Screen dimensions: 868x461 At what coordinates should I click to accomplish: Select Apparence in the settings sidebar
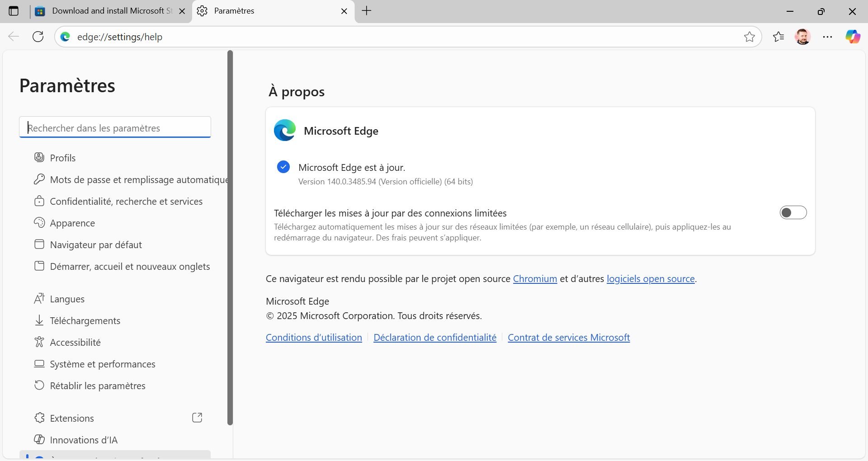[x=72, y=223]
